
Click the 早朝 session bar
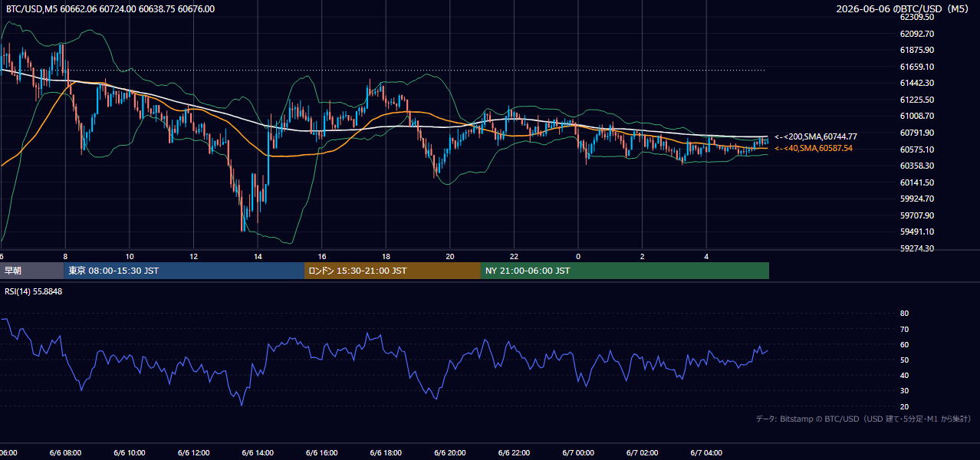(x=31, y=271)
